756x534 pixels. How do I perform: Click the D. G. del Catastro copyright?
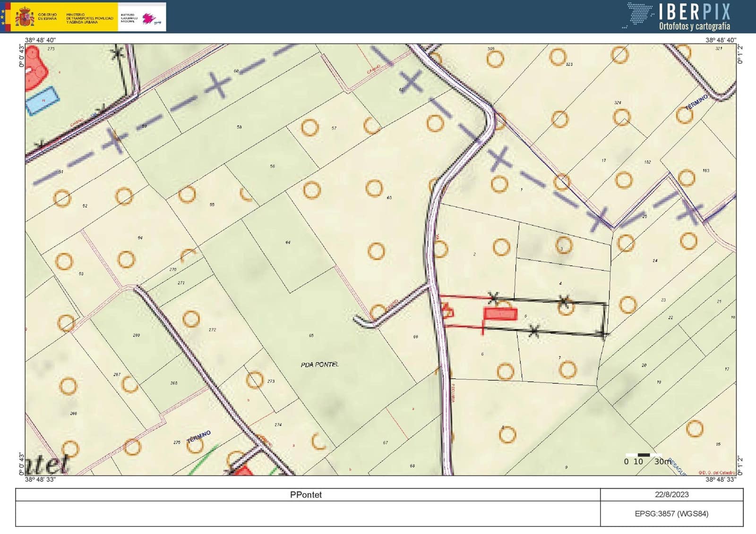coord(716,472)
